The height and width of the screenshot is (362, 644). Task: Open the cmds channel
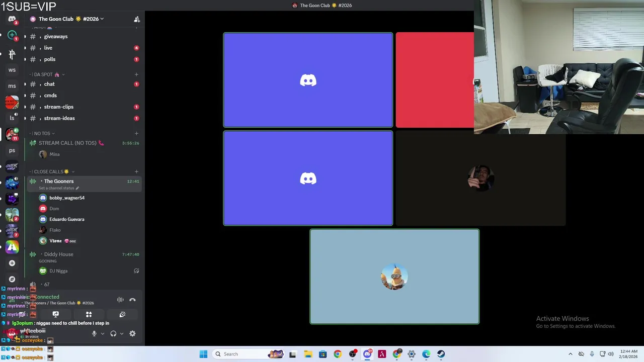coord(84,96)
